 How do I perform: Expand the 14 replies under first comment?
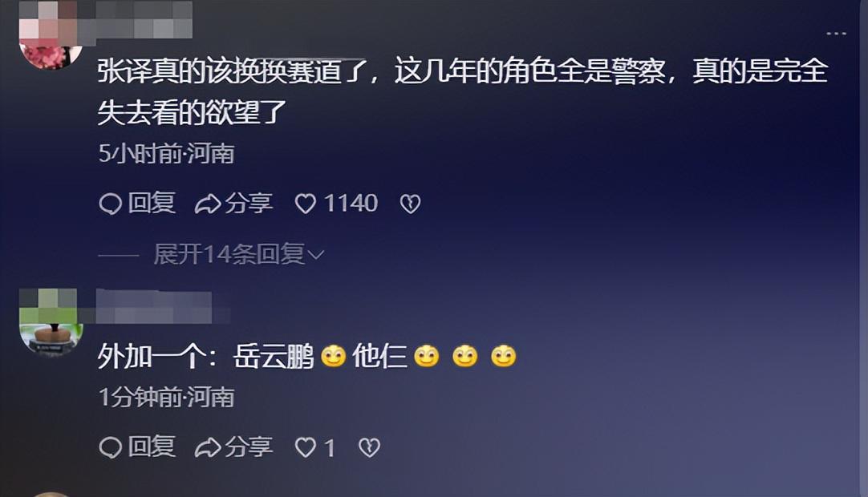(229, 254)
